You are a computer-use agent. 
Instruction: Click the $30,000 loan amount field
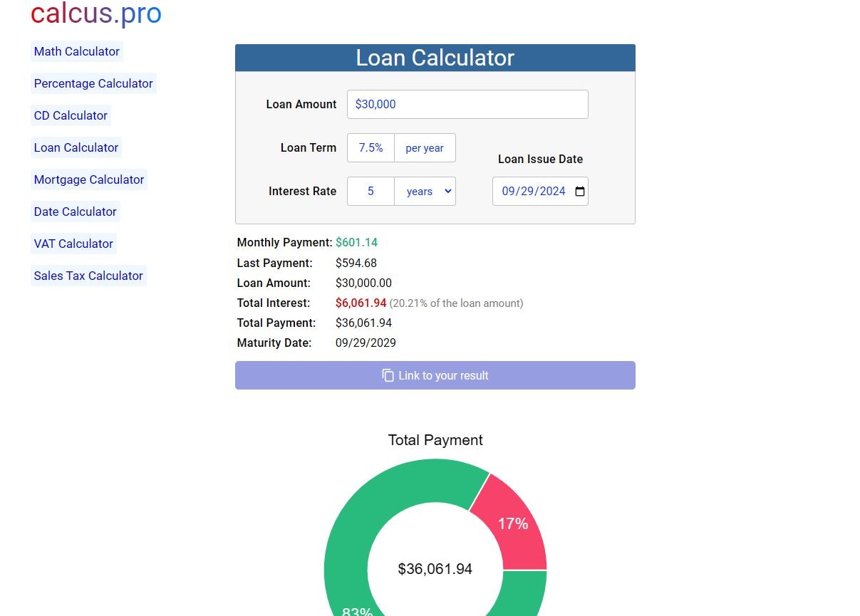tap(467, 104)
